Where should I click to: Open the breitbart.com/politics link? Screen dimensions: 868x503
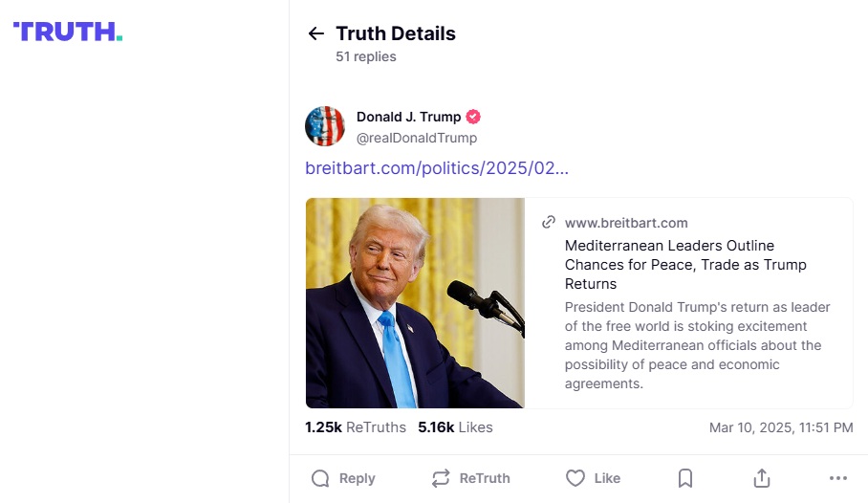437,168
